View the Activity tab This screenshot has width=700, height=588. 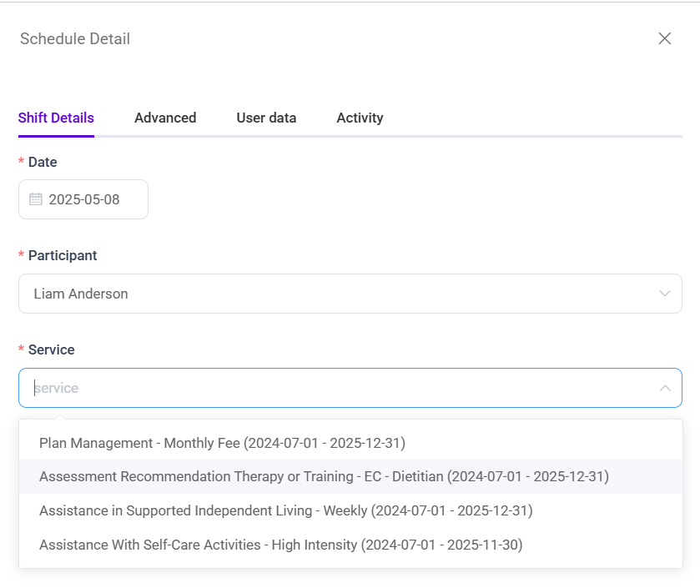[360, 118]
